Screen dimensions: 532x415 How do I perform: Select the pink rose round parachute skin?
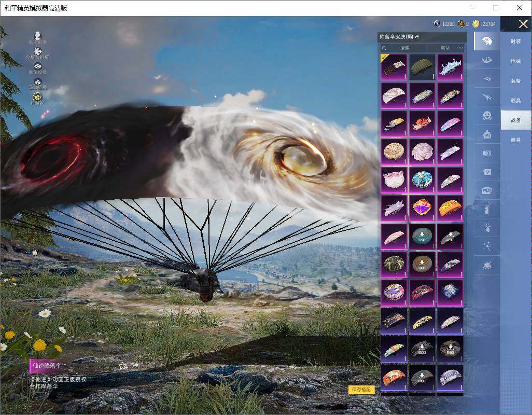[x=422, y=151]
